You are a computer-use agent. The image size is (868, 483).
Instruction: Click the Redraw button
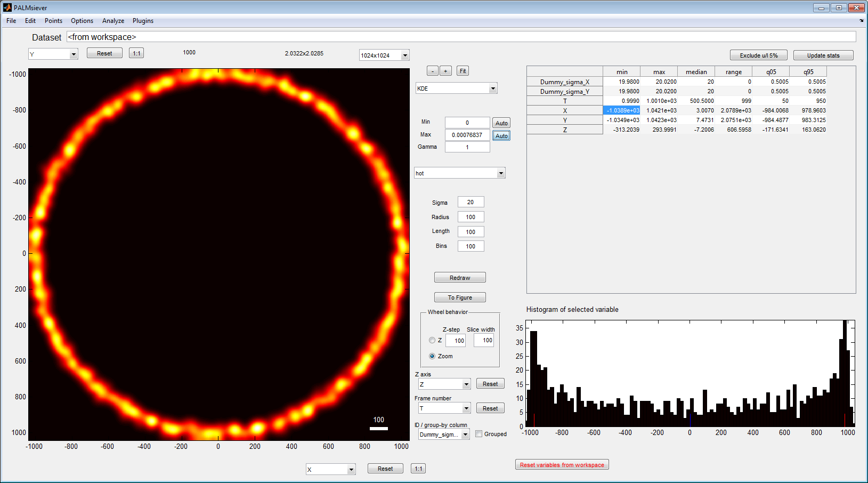460,277
